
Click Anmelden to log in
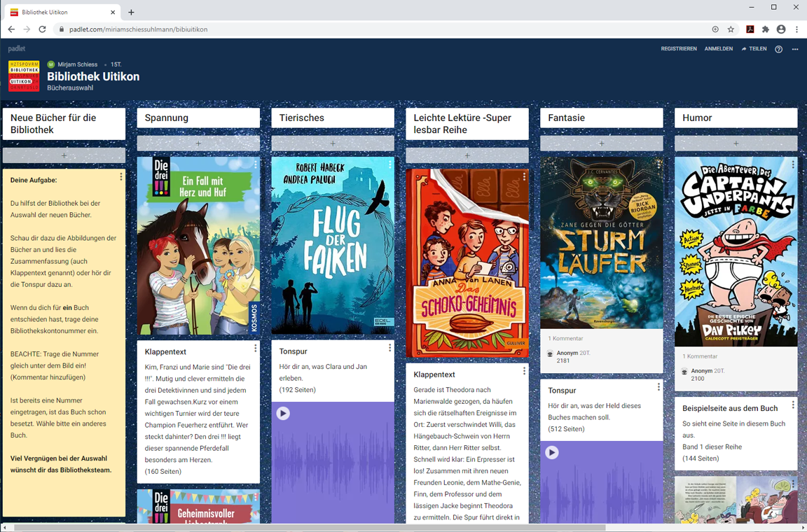(718, 49)
